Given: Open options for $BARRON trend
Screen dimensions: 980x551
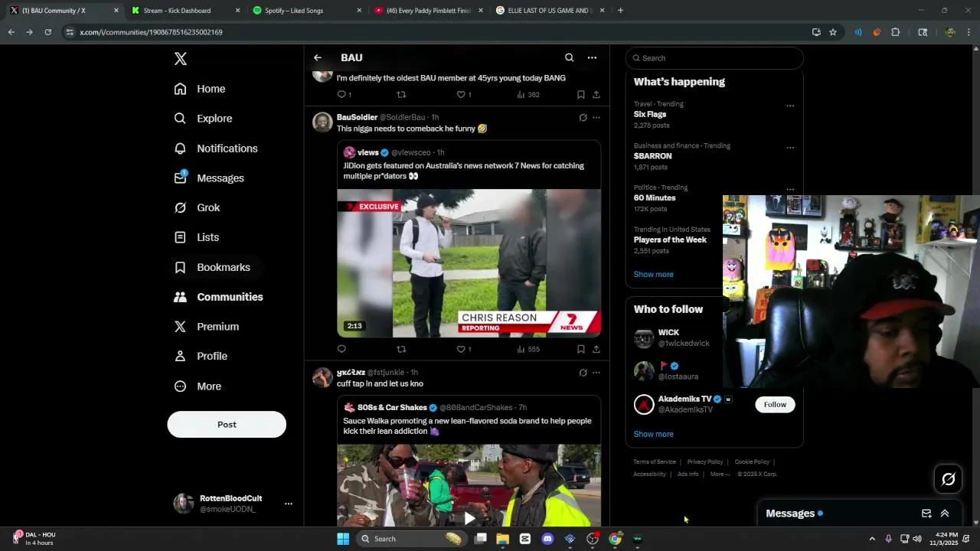Looking at the screenshot, I should (x=790, y=148).
